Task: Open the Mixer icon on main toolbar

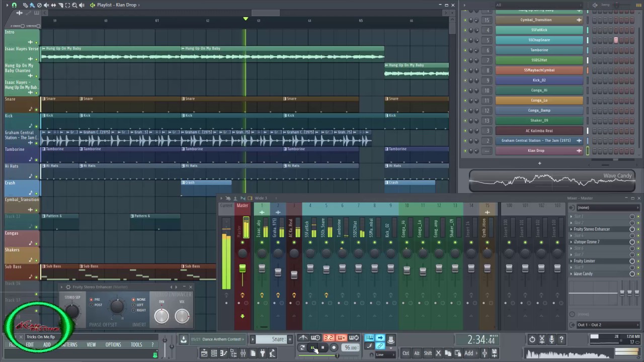Action: click(243, 353)
